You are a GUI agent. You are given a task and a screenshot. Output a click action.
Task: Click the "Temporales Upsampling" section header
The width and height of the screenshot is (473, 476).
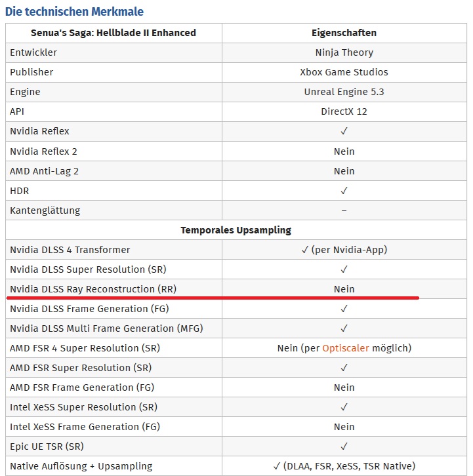point(236,230)
